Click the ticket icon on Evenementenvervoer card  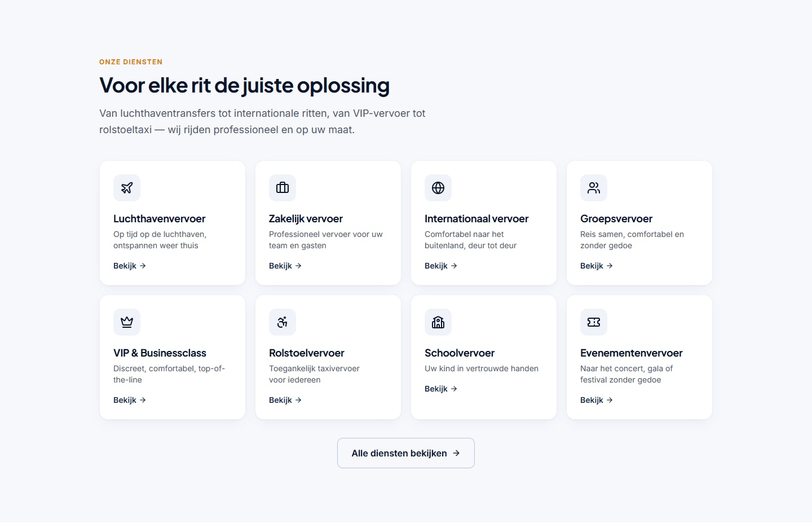coord(594,322)
